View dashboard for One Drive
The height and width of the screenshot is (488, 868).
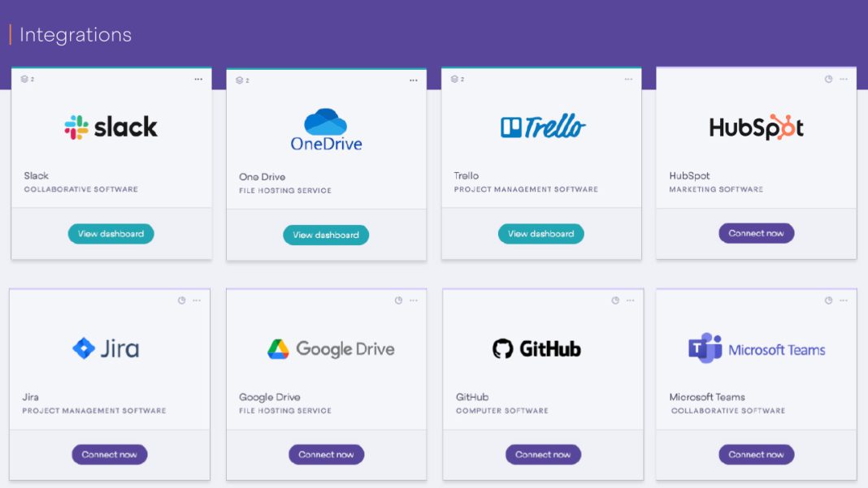[x=326, y=235]
